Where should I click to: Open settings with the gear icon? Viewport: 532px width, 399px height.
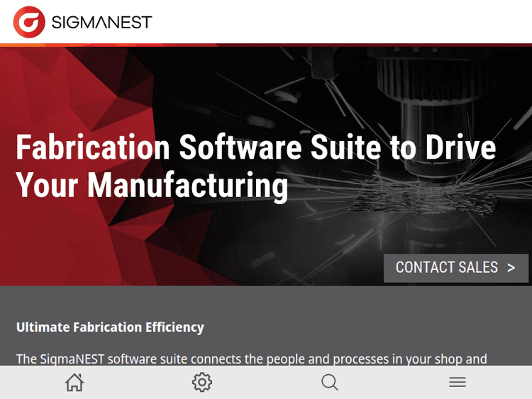click(202, 383)
